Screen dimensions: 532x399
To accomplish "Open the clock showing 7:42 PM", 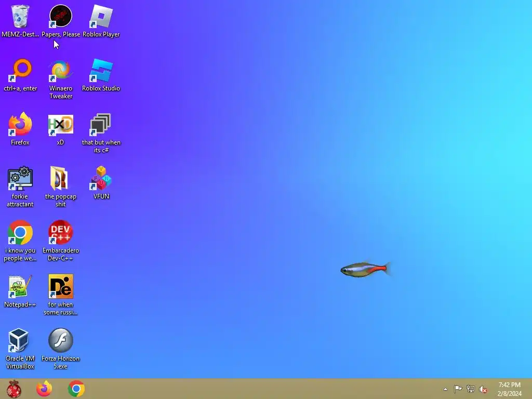I will pos(510,389).
